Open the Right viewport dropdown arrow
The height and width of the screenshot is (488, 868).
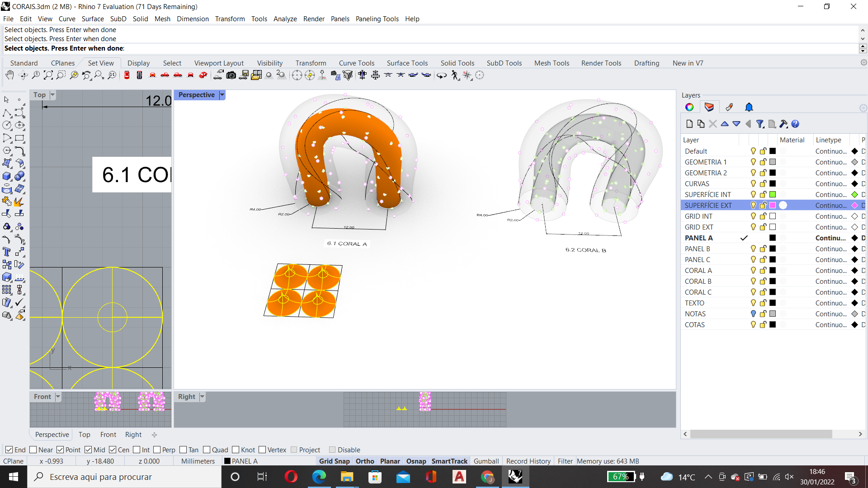202,397
